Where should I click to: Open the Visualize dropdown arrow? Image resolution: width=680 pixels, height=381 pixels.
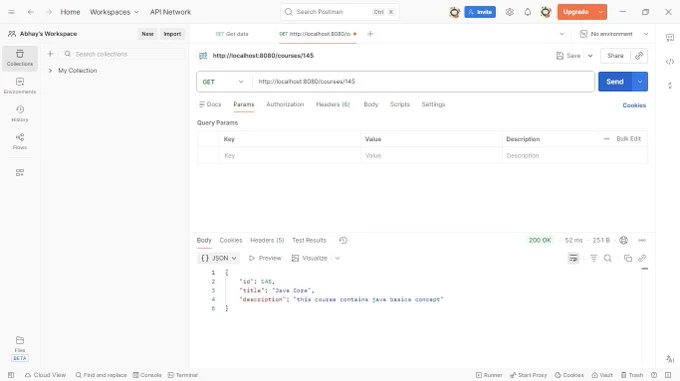point(337,258)
